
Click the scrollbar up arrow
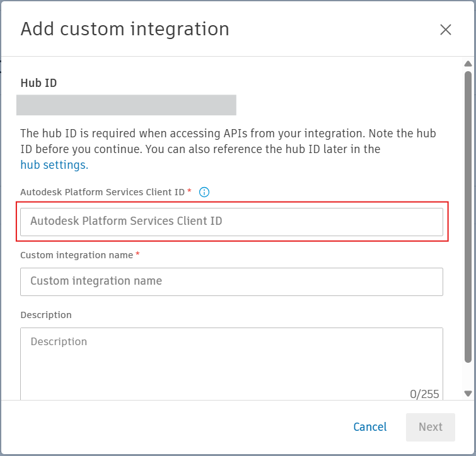click(x=468, y=64)
